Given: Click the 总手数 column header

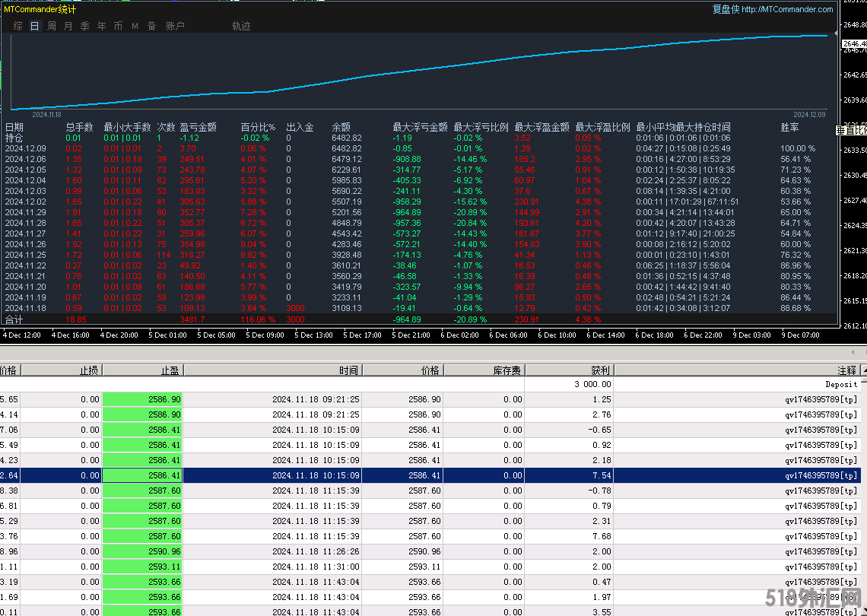Looking at the screenshot, I should pyautogui.click(x=80, y=127).
